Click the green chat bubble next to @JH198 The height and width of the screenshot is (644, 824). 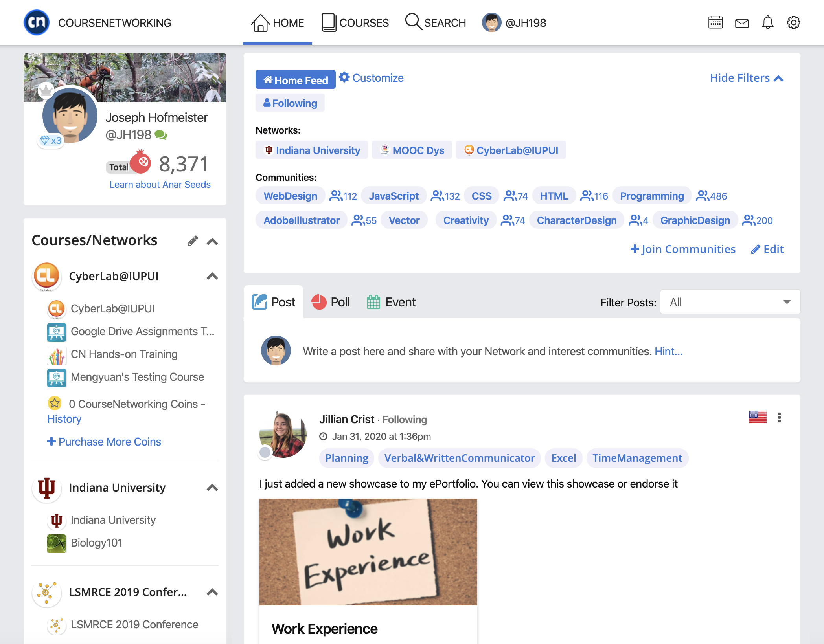(160, 135)
